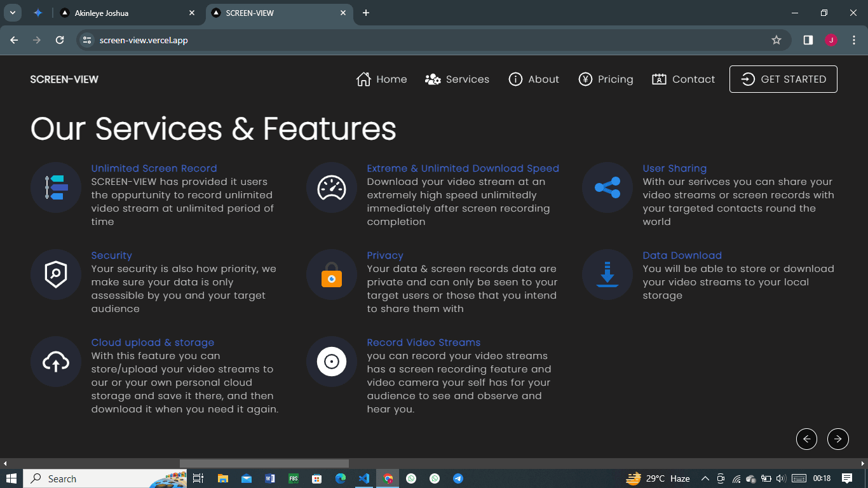Screen dimensions: 868x488
Task: Open the Pricing navigation link
Action: (606, 79)
